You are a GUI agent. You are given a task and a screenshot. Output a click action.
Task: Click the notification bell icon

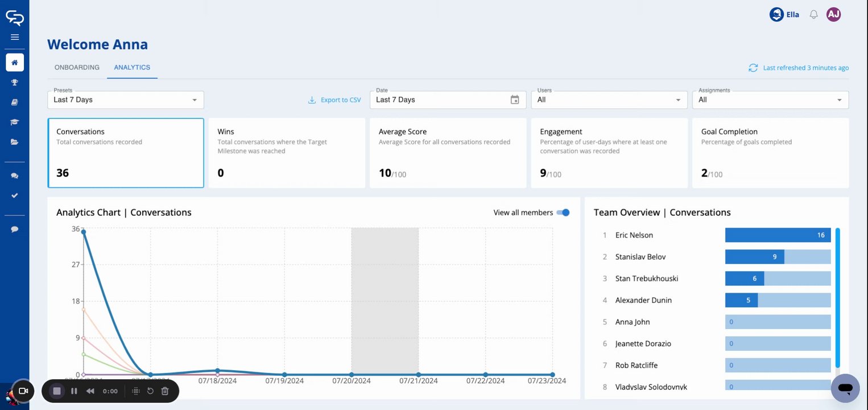point(813,15)
